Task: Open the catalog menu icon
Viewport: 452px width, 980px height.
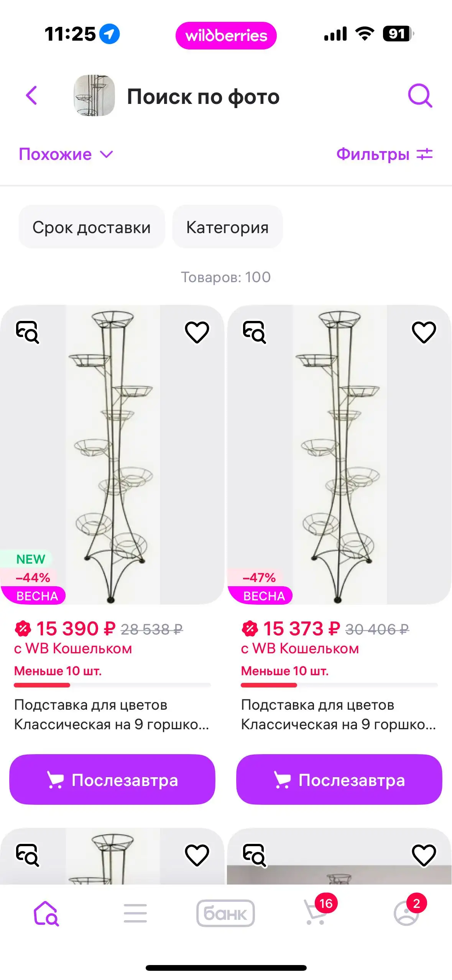Action: pyautogui.click(x=135, y=913)
